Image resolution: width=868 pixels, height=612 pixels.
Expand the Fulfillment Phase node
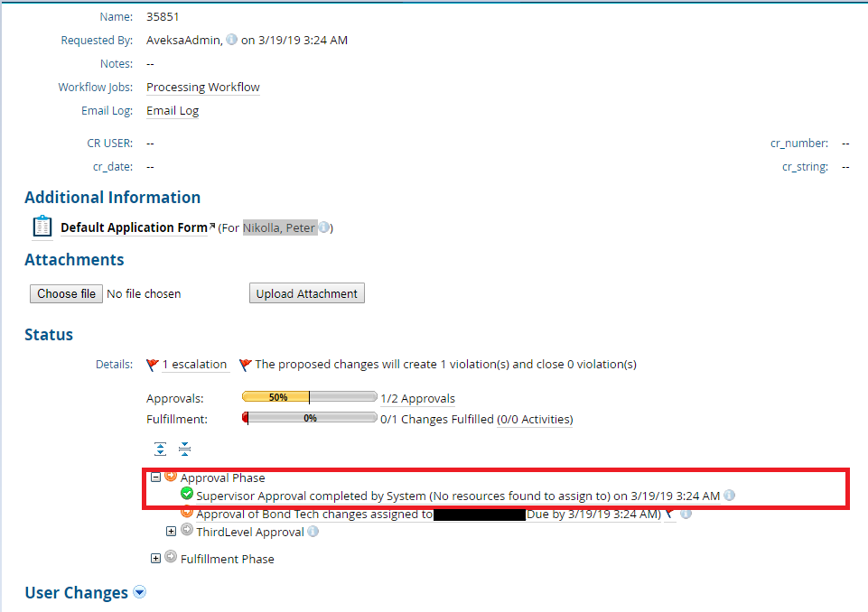click(x=155, y=559)
